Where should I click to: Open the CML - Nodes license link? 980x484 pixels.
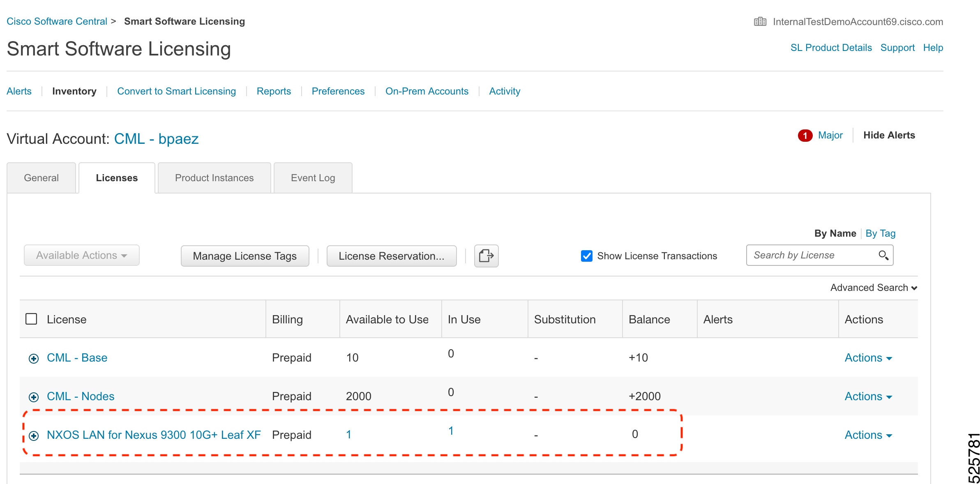coord(81,396)
